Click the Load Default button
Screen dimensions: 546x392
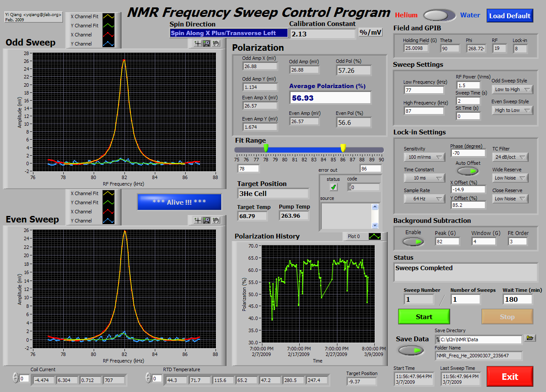pyautogui.click(x=510, y=16)
